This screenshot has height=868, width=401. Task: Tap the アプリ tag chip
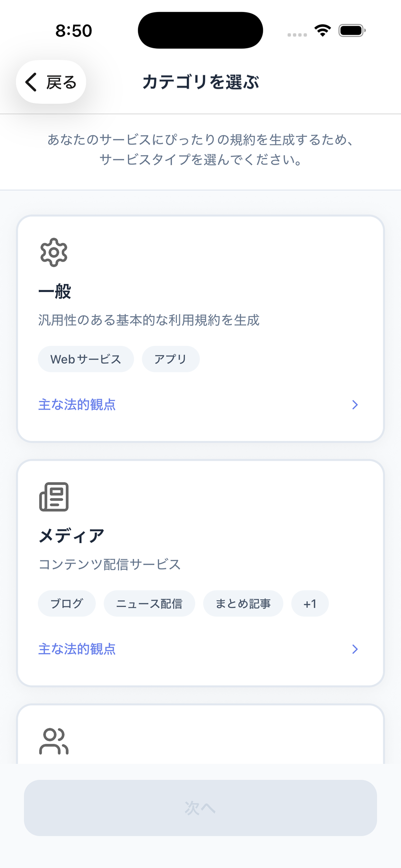point(170,359)
